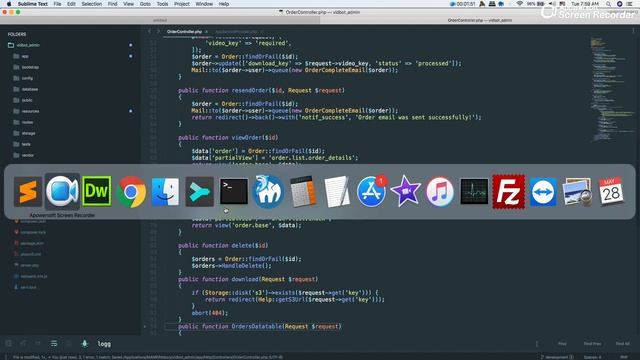640x360 pixels.
Task: Select Apowersoft Screen Recorder in app switcher
Action: point(62,191)
